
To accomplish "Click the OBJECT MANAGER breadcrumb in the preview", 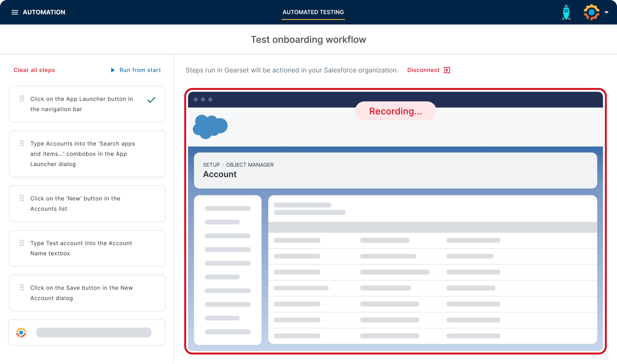I will [x=250, y=164].
